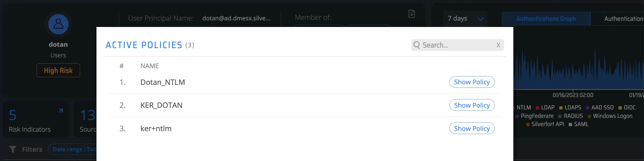Click the High Risk badge
The width and height of the screenshot is (644, 161).
58,70
